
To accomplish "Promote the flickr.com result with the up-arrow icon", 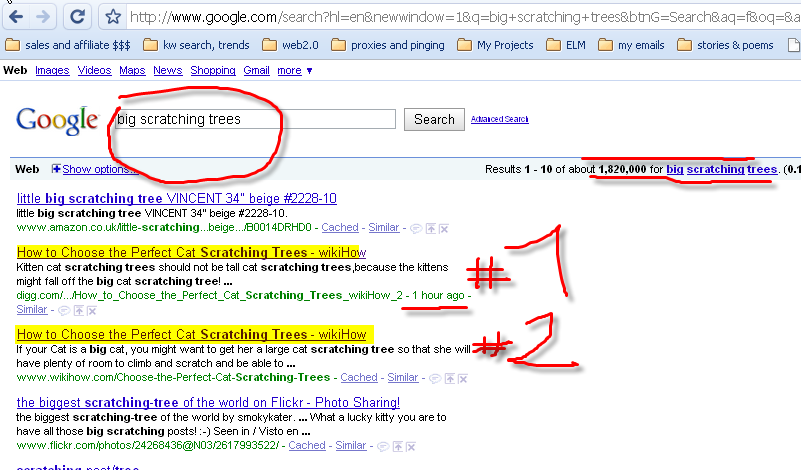I will pos(397,446).
